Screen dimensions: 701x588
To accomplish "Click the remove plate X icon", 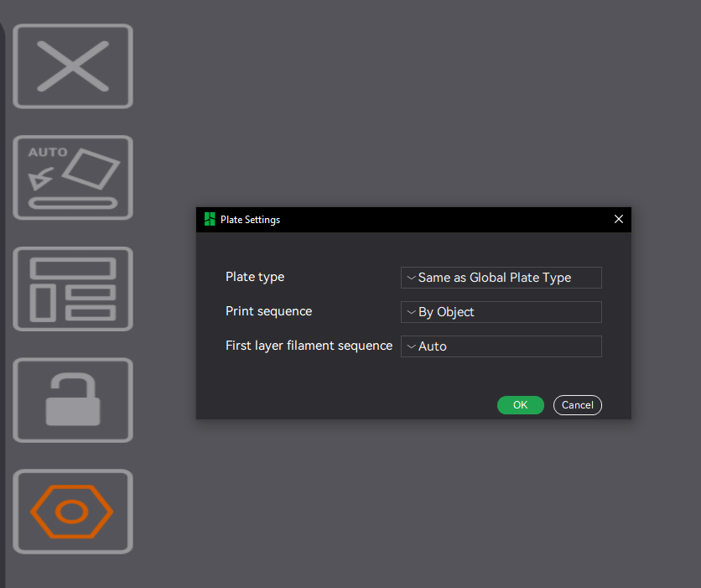I will click(x=73, y=66).
